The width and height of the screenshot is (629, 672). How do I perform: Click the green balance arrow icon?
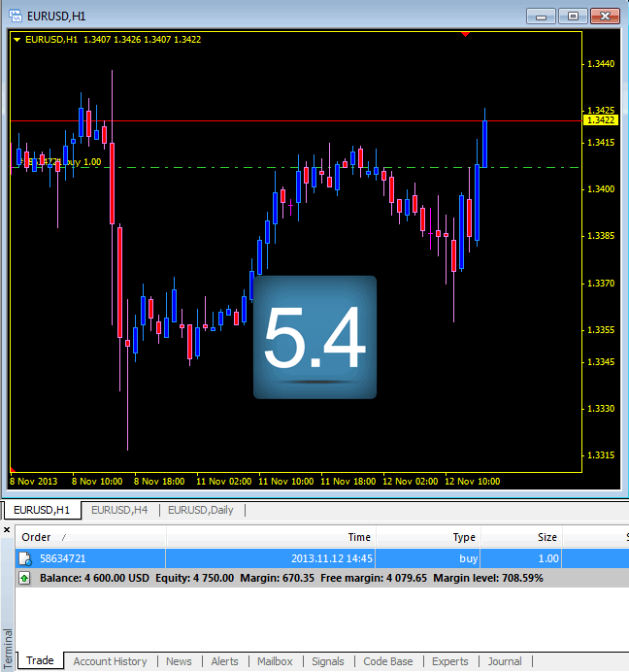(x=25, y=578)
